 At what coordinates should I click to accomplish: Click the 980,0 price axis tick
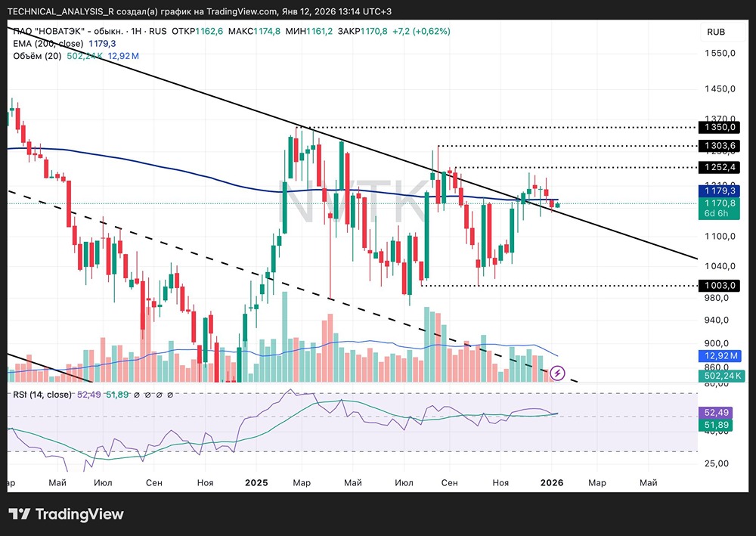point(717,298)
